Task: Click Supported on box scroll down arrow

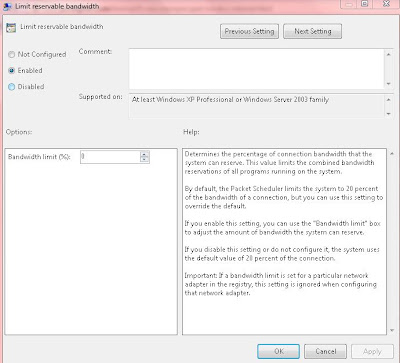Action: pyautogui.click(x=389, y=114)
